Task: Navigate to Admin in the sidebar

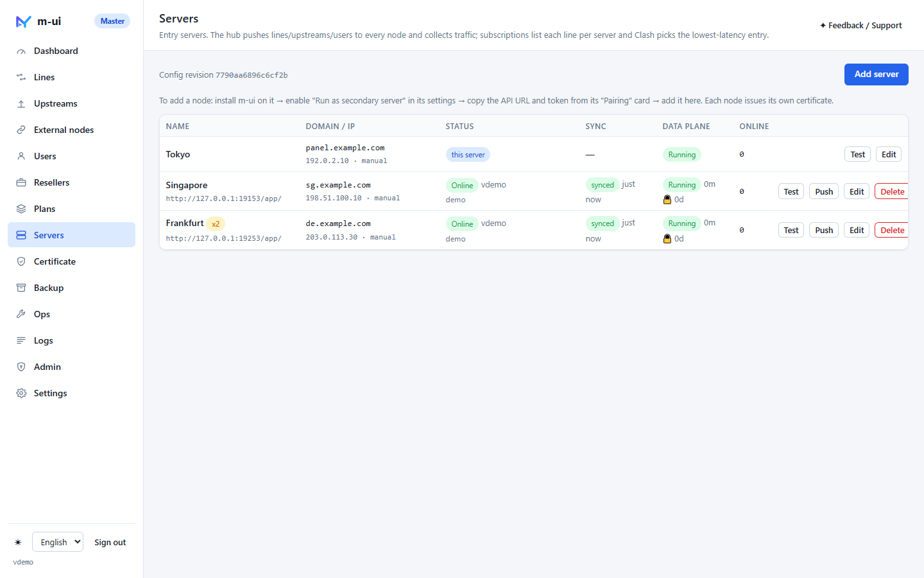Action: pos(71,367)
